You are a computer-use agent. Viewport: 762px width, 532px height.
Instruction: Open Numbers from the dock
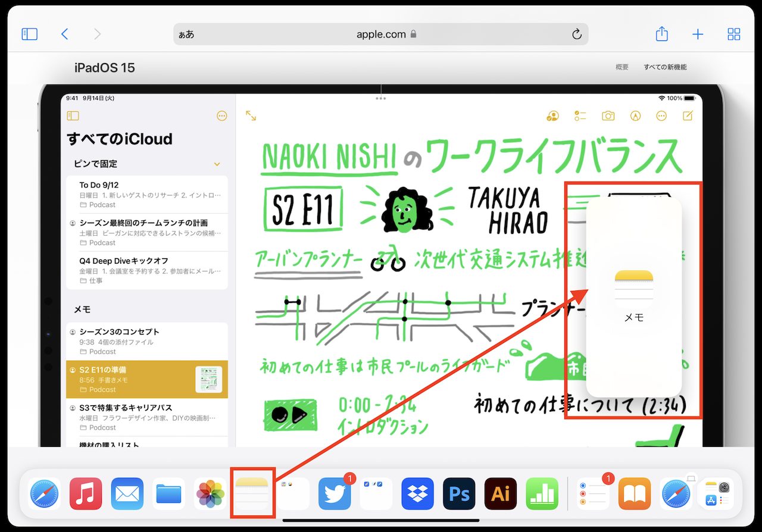542,494
